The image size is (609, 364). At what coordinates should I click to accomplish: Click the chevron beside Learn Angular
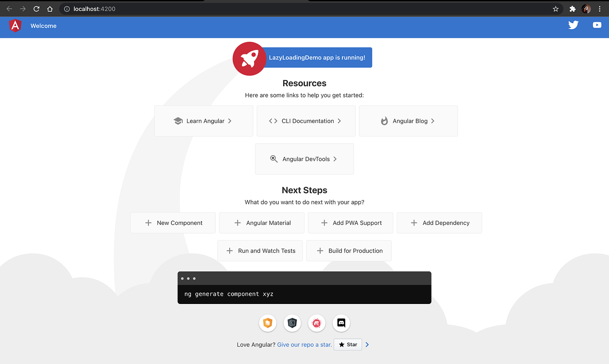[230, 121]
